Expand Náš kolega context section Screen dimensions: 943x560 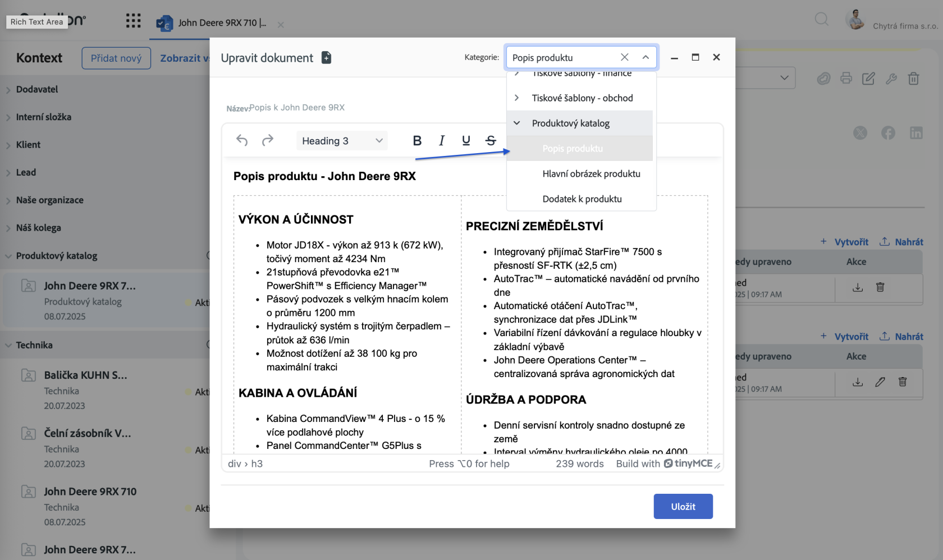pos(8,228)
